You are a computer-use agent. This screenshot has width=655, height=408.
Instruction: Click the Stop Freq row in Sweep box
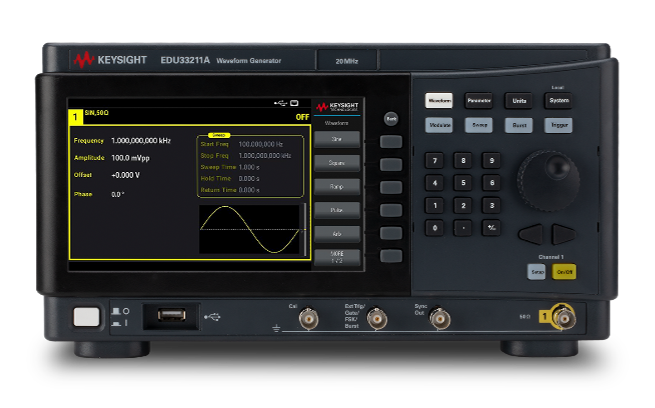pos(246,155)
